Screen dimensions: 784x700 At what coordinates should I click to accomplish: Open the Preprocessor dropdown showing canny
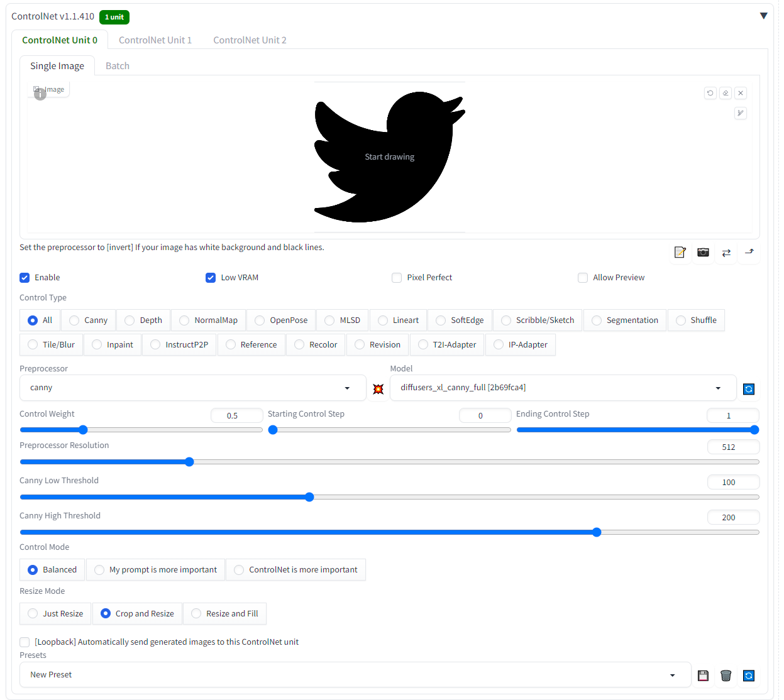point(192,388)
